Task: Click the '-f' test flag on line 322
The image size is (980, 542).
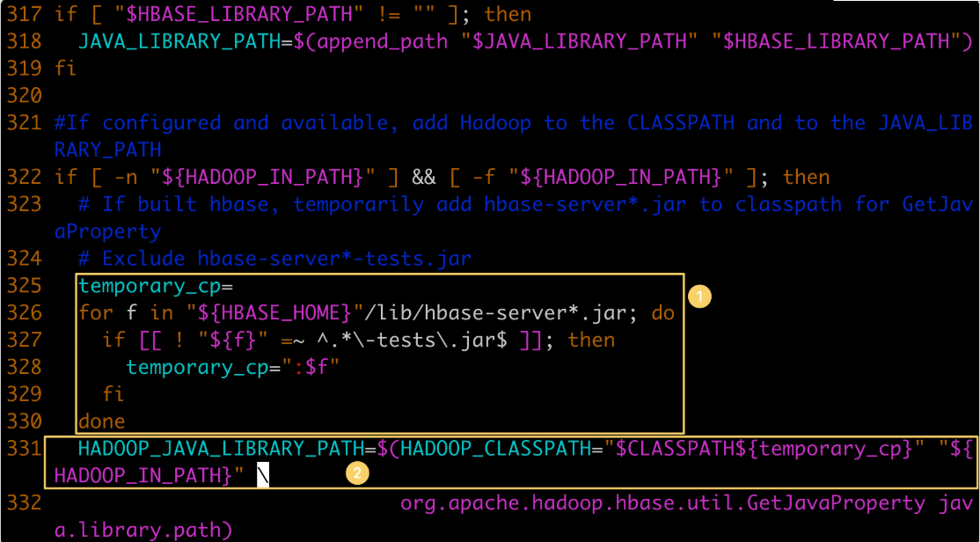Action: click(484, 177)
